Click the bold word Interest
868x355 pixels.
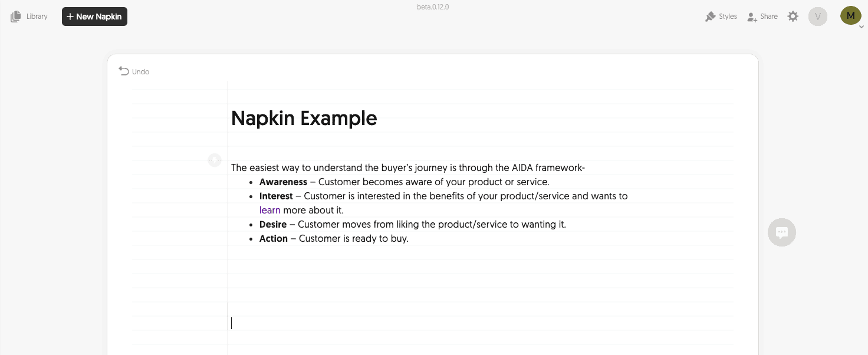pos(276,196)
